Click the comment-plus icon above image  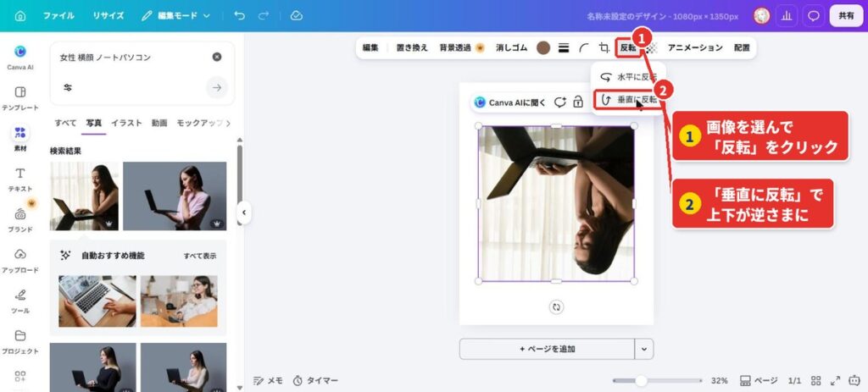(x=560, y=102)
